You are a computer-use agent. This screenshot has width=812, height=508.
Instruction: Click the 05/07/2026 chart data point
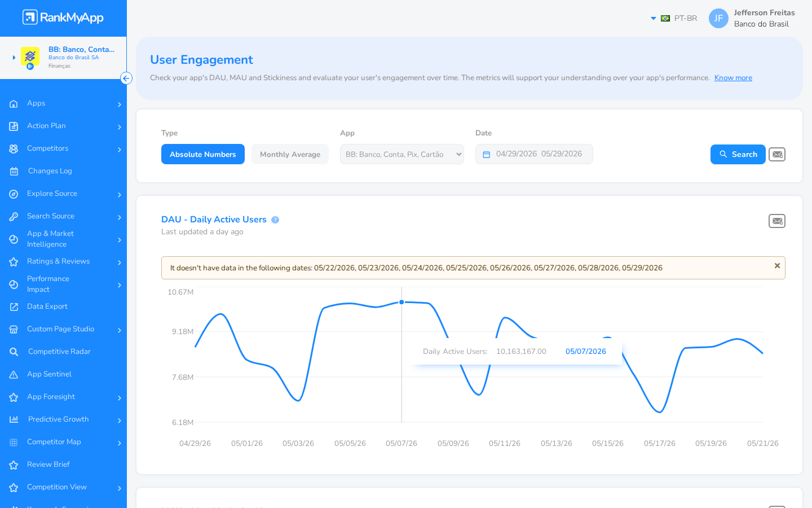click(x=401, y=302)
